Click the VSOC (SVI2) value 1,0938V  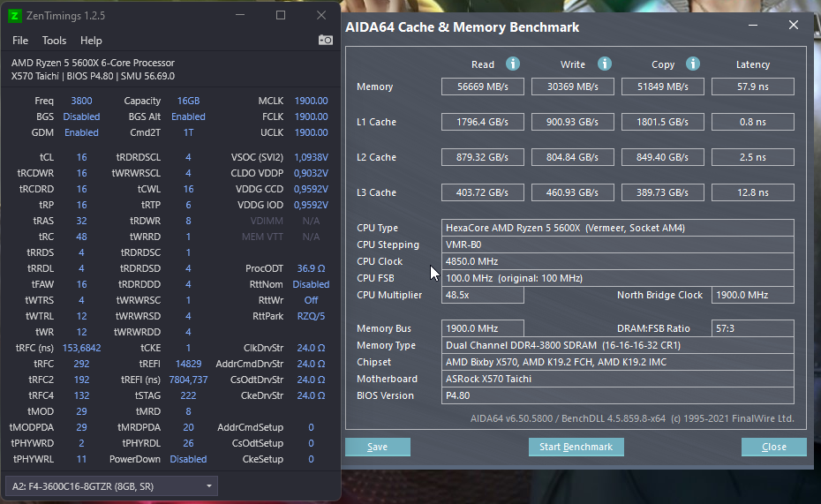tap(311, 157)
